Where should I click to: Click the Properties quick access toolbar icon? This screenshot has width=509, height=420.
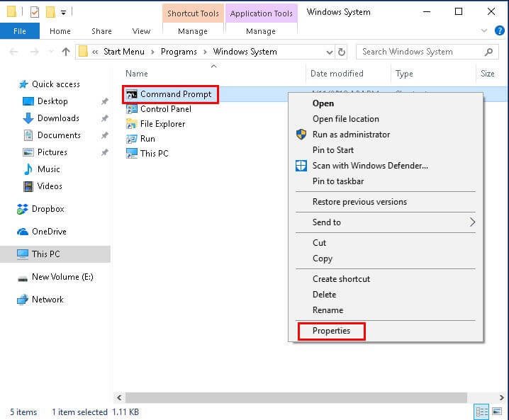(x=34, y=11)
